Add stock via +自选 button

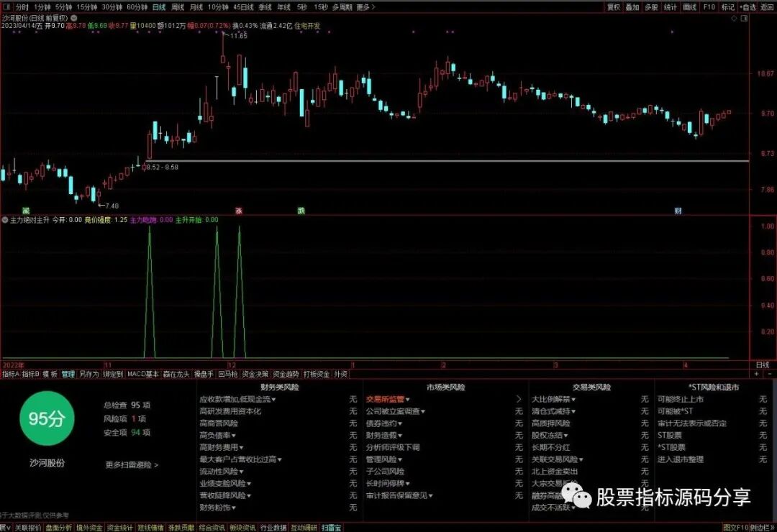748,7
